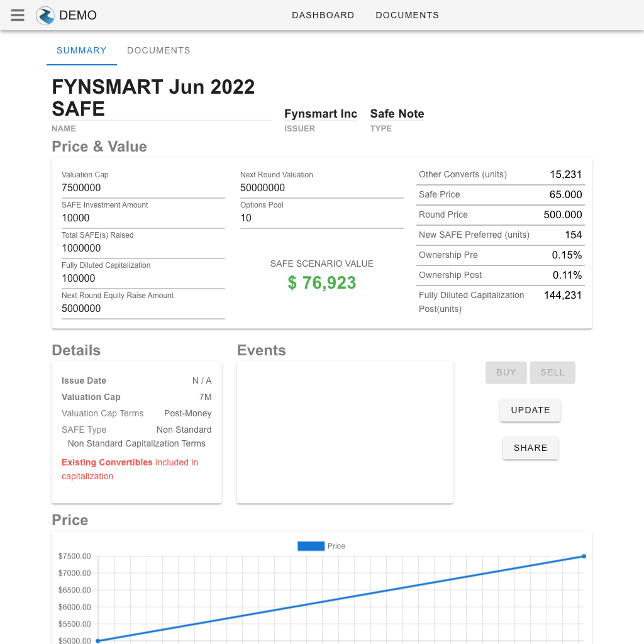
Task: Toggle the blue Price legend swatch
Action: click(311, 546)
